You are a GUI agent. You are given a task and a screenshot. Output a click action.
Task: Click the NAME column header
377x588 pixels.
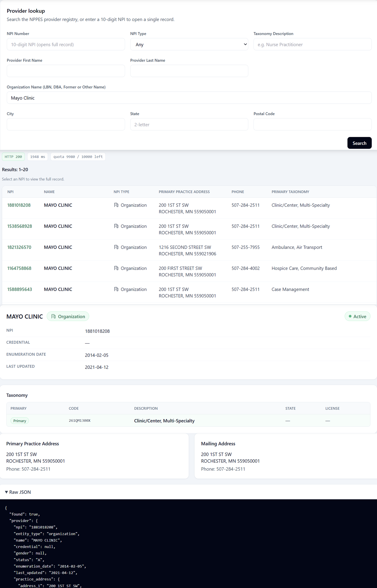click(49, 192)
